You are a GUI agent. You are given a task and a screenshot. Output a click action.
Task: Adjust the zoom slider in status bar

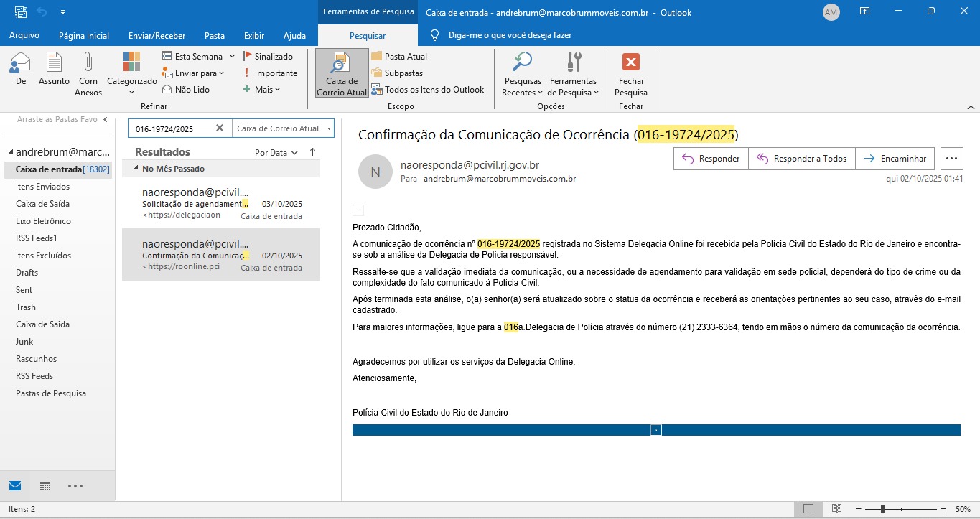(882, 509)
